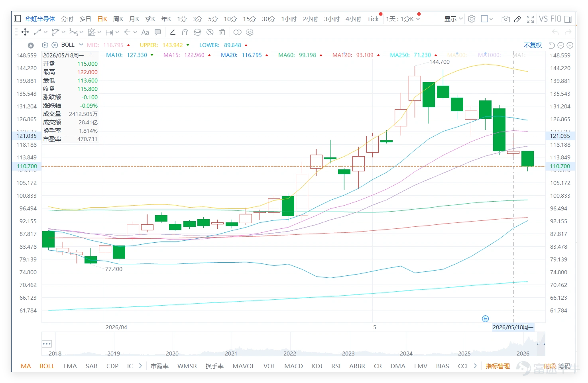Select the crosshair move cursor tool

click(25, 32)
